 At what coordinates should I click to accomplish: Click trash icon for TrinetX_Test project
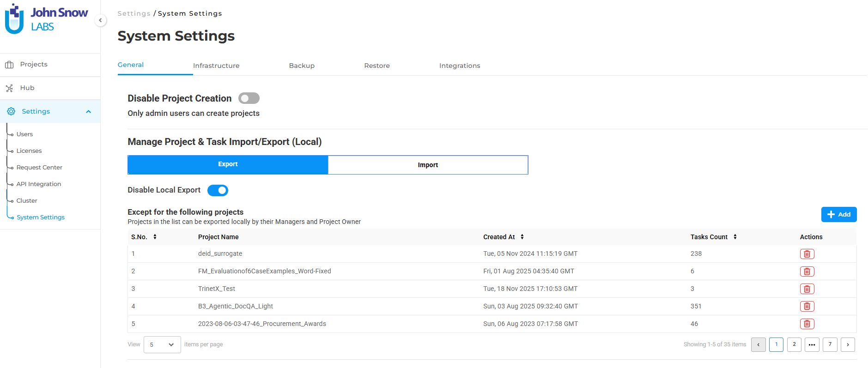tap(807, 289)
